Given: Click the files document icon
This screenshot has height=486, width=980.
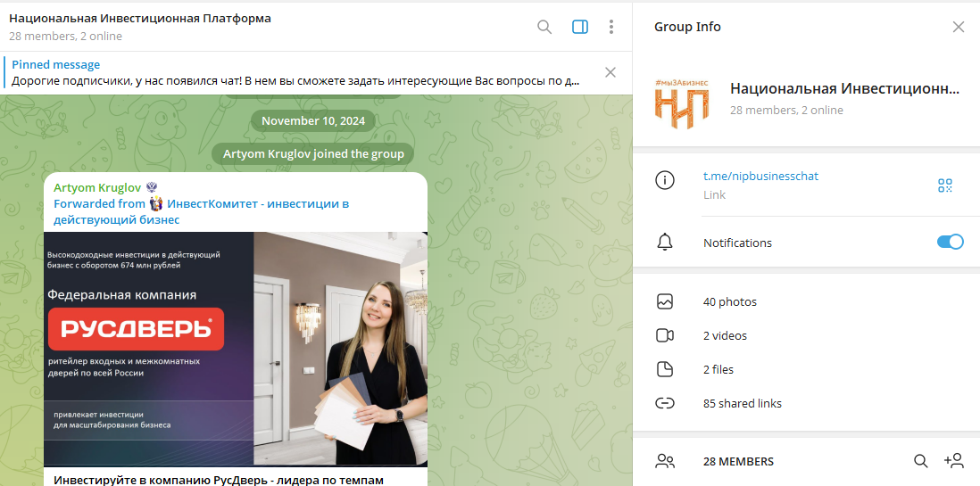Looking at the screenshot, I should click(x=665, y=369).
